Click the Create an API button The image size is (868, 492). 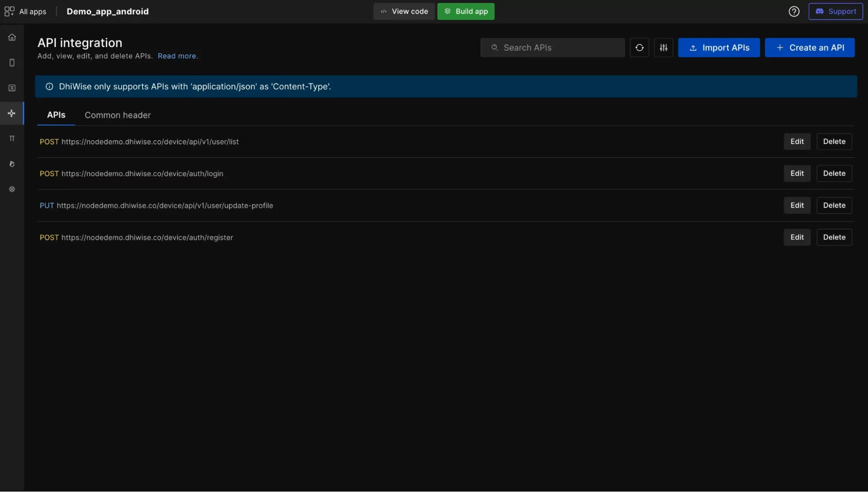(810, 47)
